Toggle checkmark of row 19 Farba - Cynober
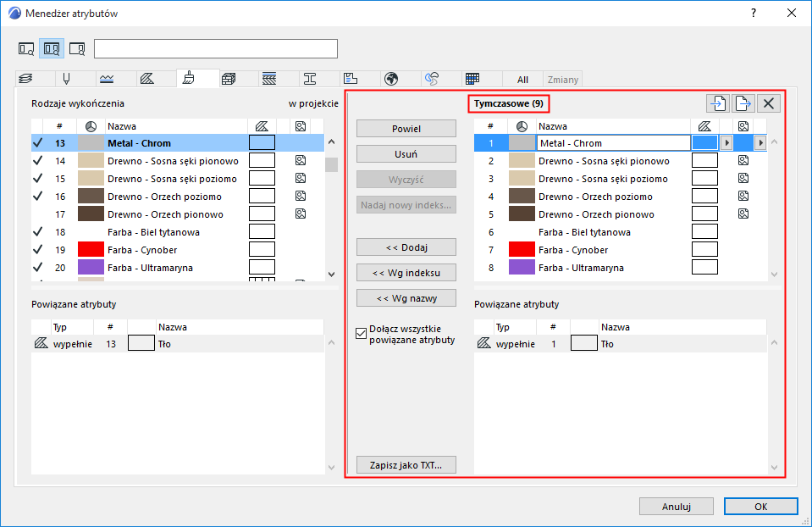Screen dimensions: 812x527 [x=38, y=250]
